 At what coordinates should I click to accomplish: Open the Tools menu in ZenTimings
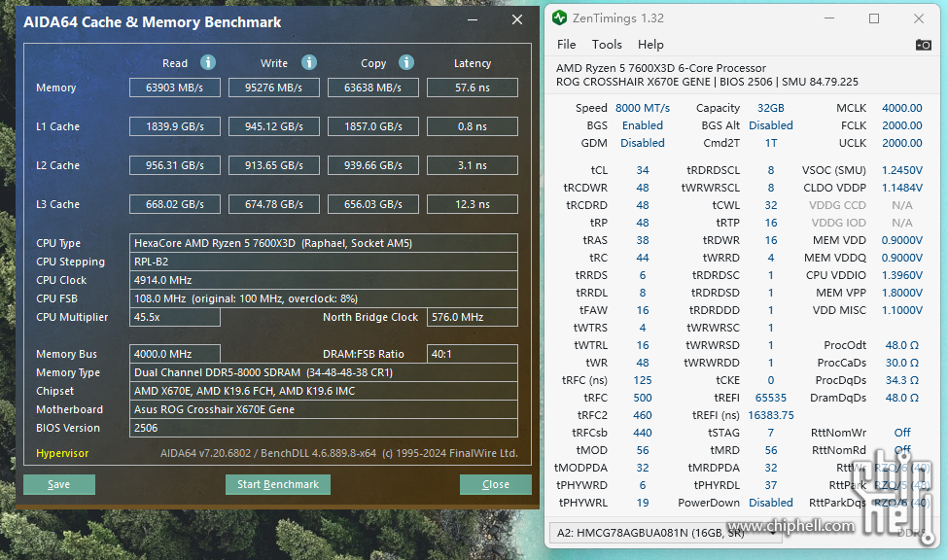(x=607, y=44)
